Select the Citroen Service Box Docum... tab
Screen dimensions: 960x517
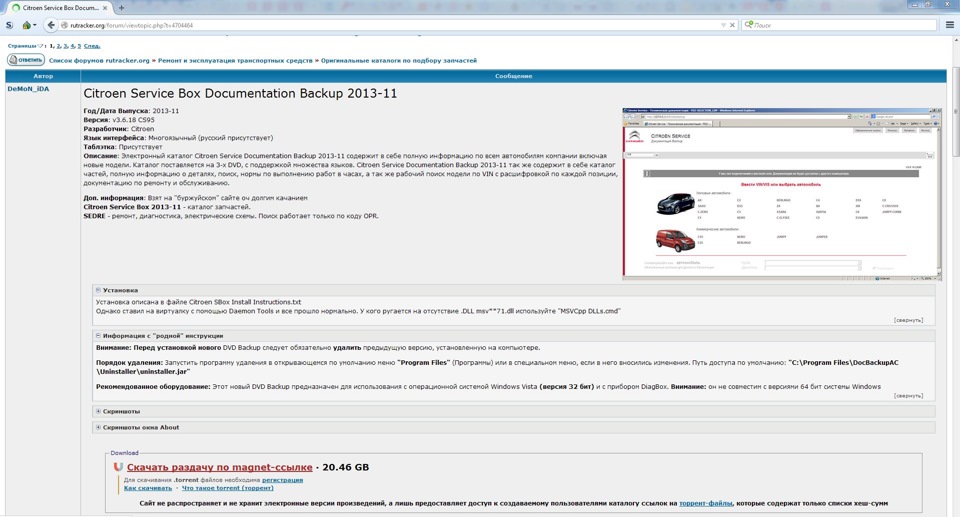(x=59, y=8)
